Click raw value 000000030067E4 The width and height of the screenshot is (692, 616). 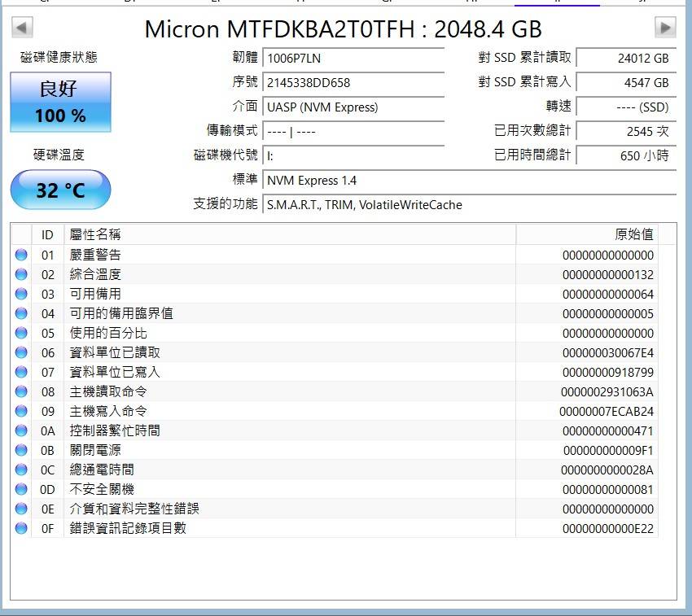point(607,353)
